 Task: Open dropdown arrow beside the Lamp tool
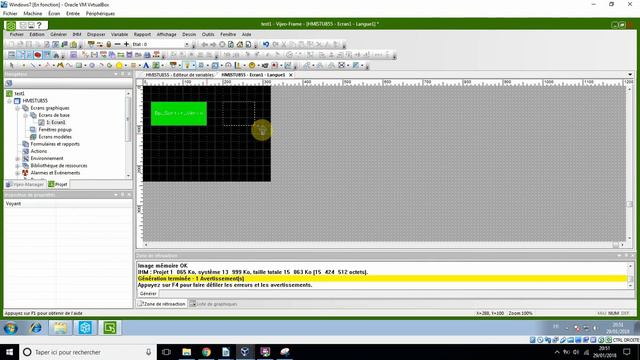pos(193,65)
